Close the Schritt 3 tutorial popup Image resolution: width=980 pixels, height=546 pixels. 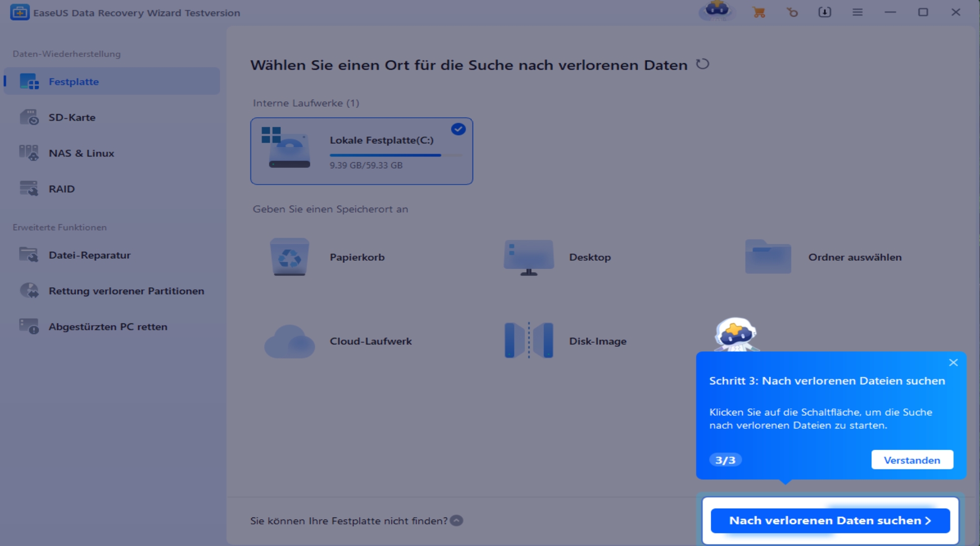click(953, 362)
